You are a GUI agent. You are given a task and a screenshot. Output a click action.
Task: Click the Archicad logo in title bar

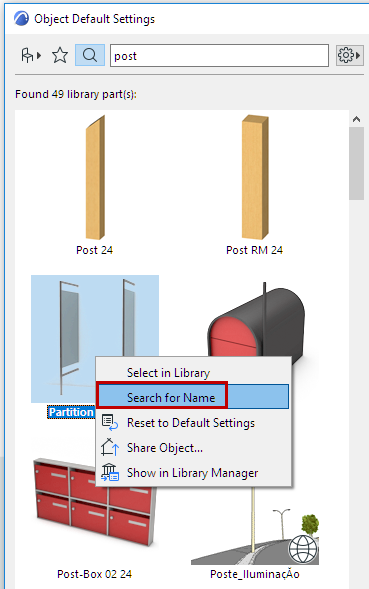tap(21, 18)
